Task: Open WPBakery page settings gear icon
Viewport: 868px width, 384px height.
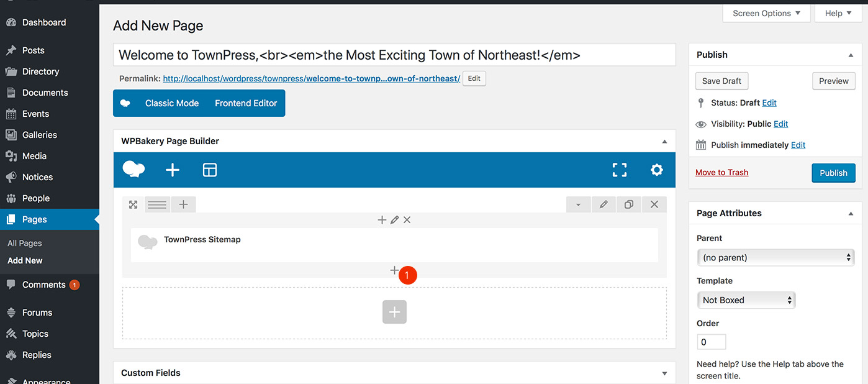Action: tap(656, 170)
